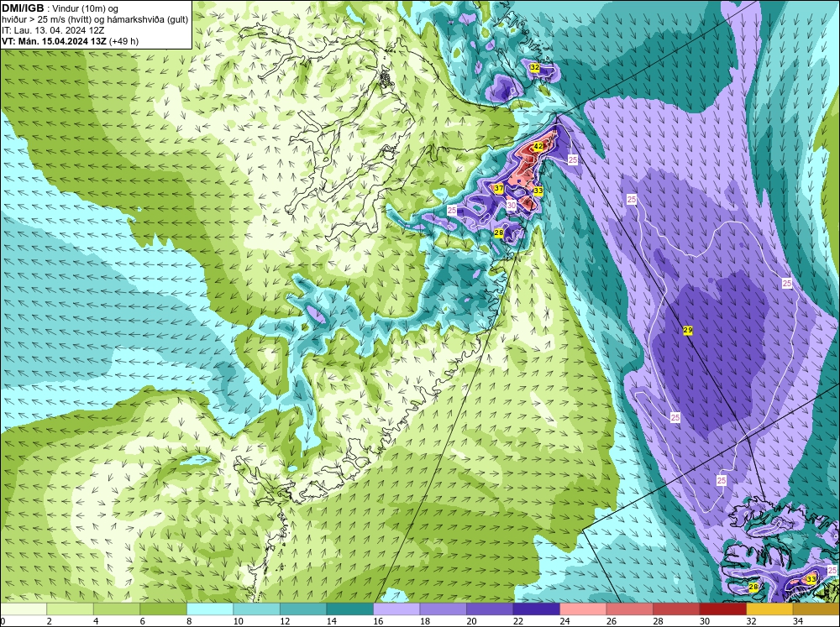Click the yellow 42 maximum gust label
The height and width of the screenshot is (627, 840).
click(538, 146)
